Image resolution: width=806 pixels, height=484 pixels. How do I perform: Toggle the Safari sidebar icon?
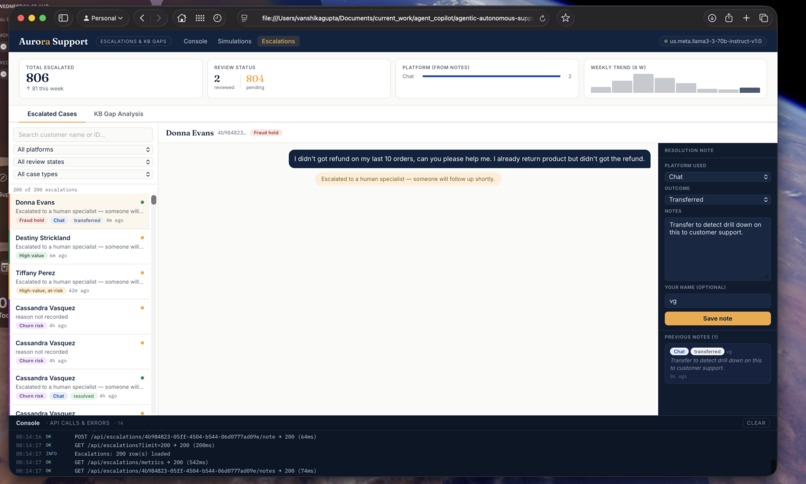[x=63, y=18]
